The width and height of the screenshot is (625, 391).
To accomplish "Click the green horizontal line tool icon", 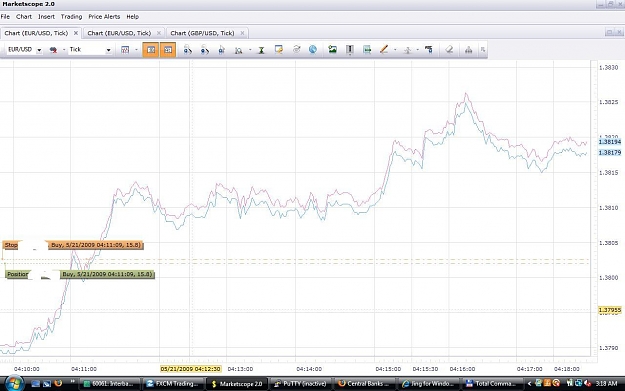I will pos(367,50).
